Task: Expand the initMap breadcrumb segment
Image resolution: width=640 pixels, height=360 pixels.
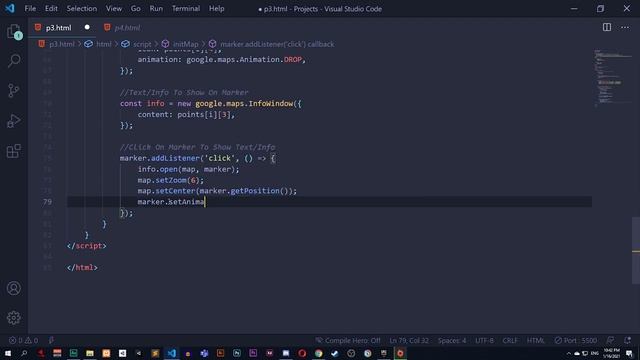Action: pyautogui.click(x=185, y=44)
